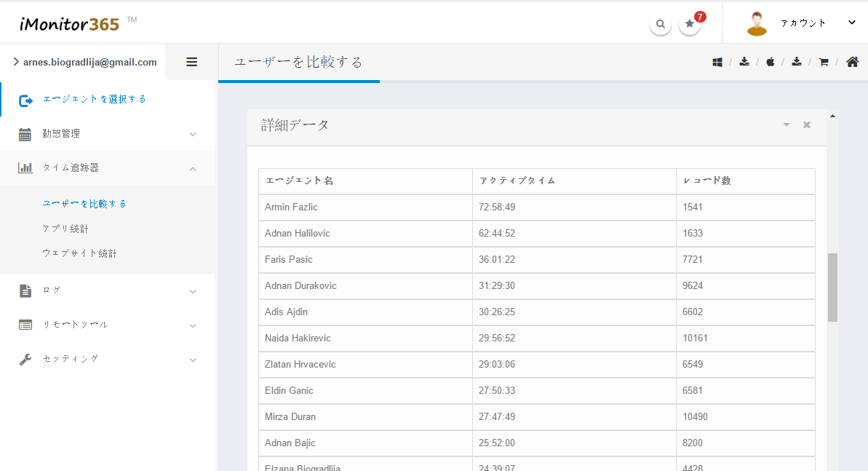
Task: Collapse the 詳細データ panel with the arrow
Action: coord(787,125)
